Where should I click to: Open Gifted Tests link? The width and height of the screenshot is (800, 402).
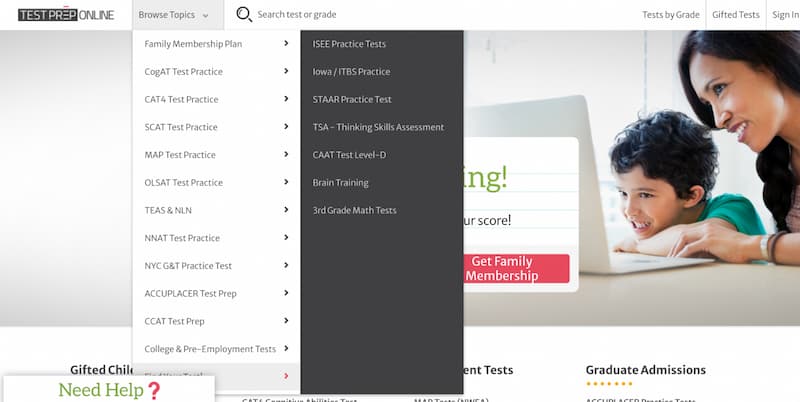[x=736, y=15]
